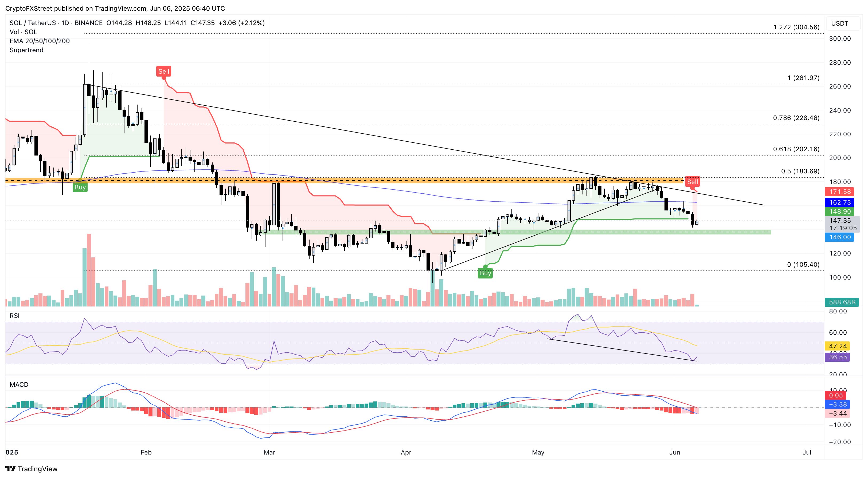Image resolution: width=868 pixels, height=478 pixels.
Task: Click the SOL / TetherUS symbol title
Action: (33, 23)
